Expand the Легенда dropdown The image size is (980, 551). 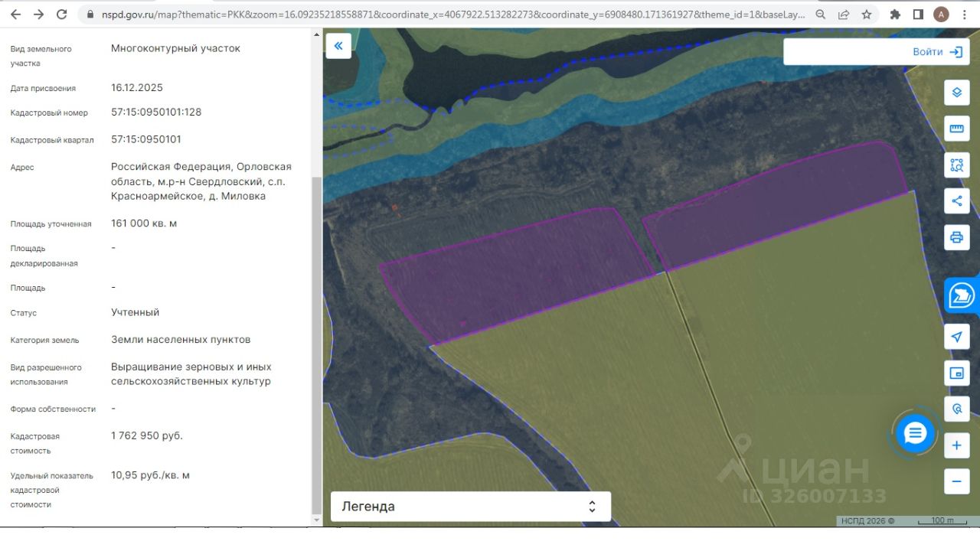(471, 507)
